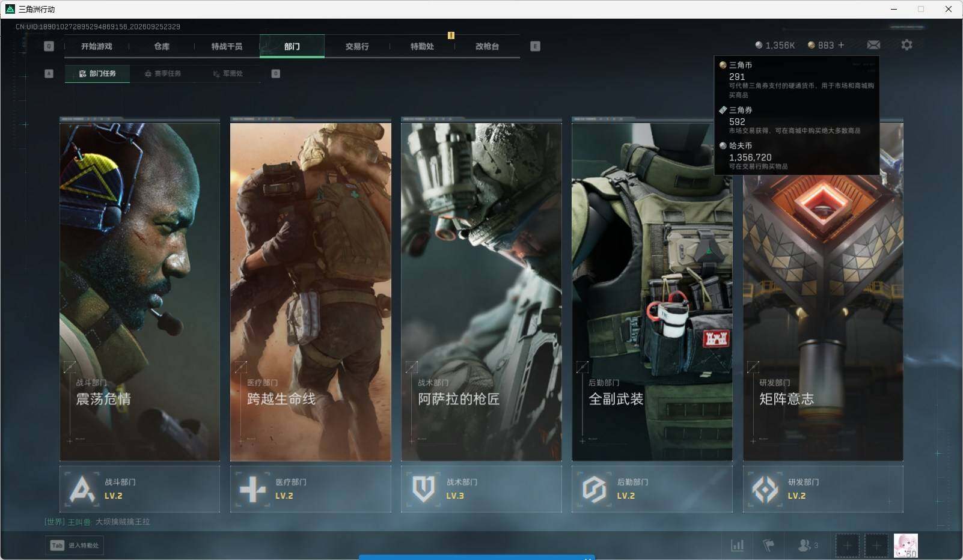
Task: Click the first empty squad plus slot
Action: pyautogui.click(x=847, y=545)
